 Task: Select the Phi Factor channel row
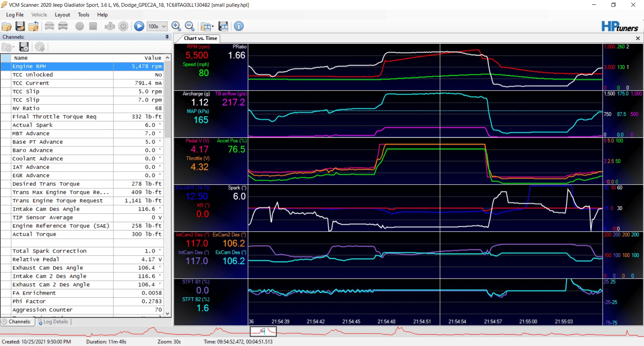point(82,302)
